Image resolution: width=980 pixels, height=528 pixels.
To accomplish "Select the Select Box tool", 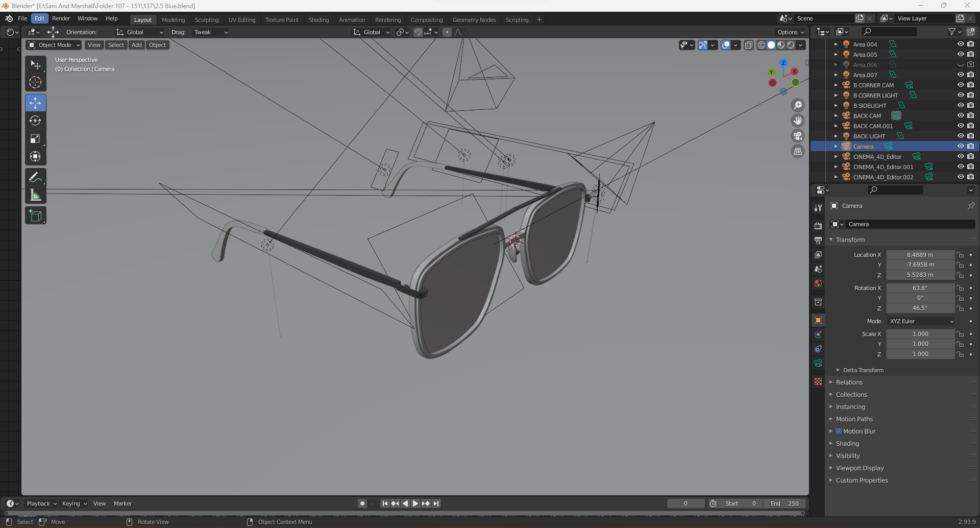I will (35, 64).
